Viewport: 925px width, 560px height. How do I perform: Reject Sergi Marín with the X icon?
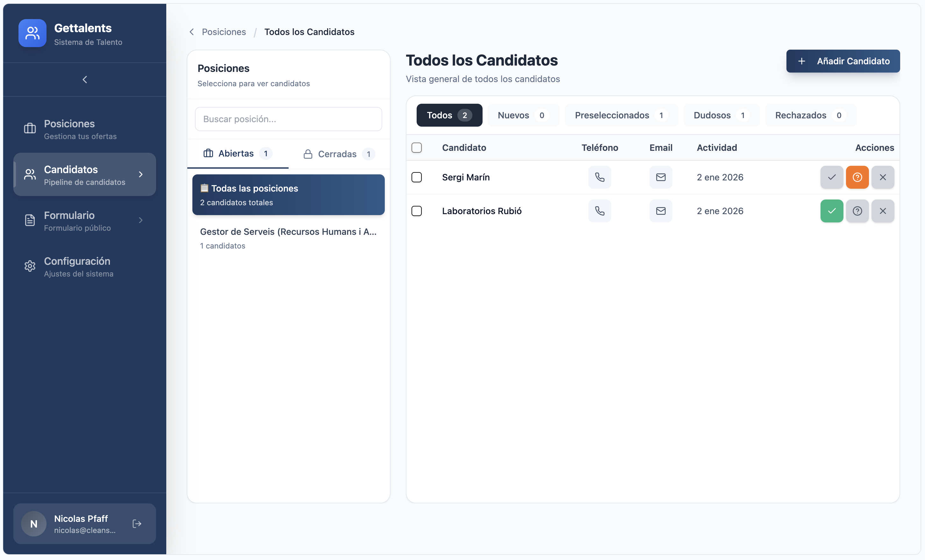click(x=883, y=177)
